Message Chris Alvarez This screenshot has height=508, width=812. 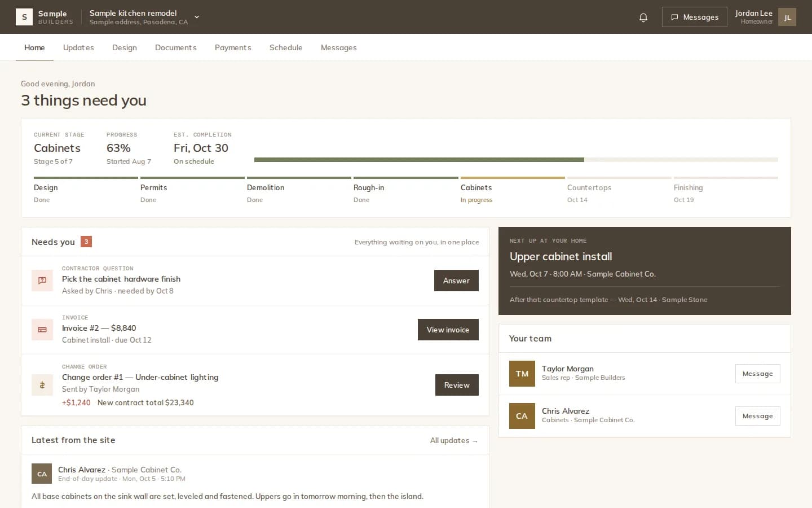758,416
